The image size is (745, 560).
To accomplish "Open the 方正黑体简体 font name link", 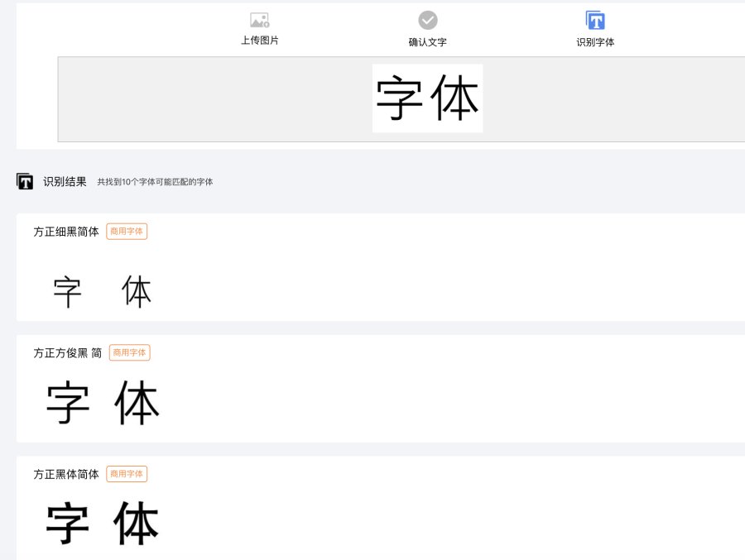I will 66,474.
